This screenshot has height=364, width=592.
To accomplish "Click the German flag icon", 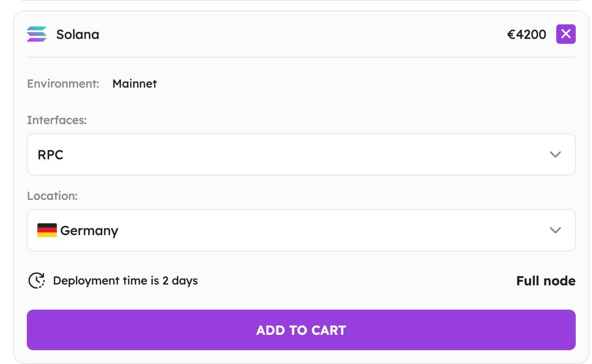I will (x=47, y=230).
